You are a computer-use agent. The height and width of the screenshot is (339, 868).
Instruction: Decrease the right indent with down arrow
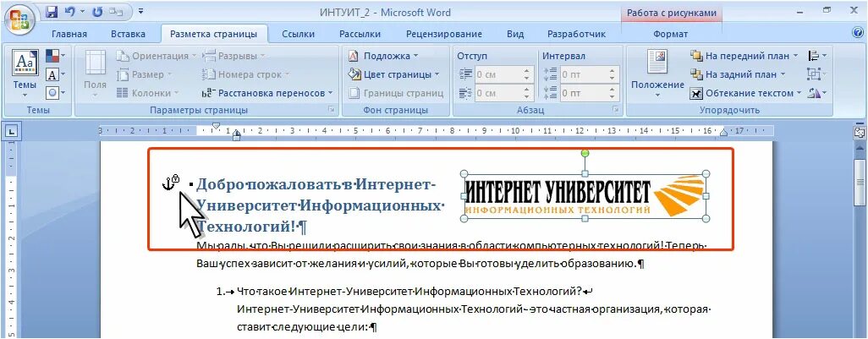528,96
